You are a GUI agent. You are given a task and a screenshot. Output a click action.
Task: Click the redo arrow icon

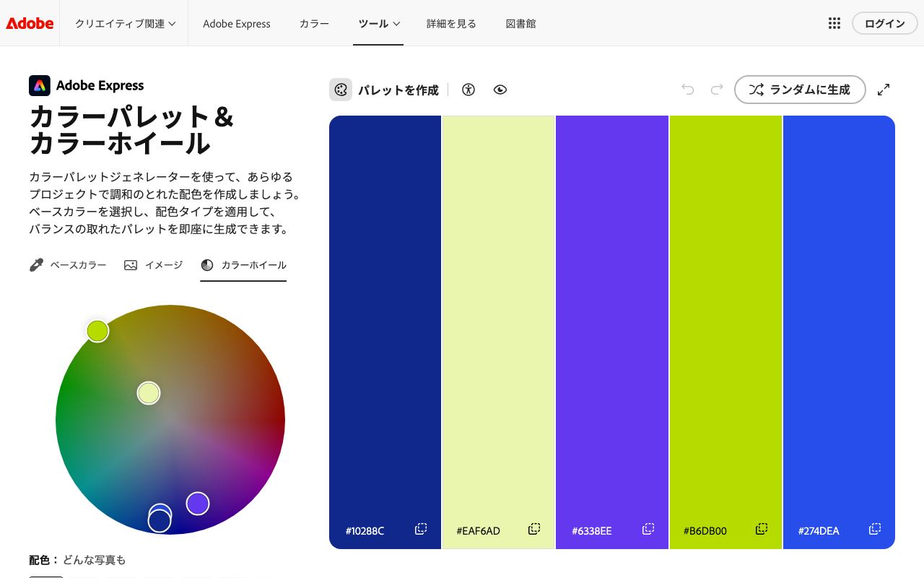(x=717, y=90)
